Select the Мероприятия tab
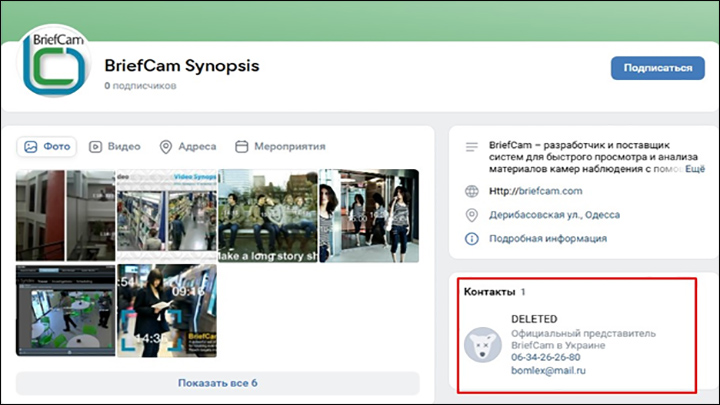 [x=280, y=146]
